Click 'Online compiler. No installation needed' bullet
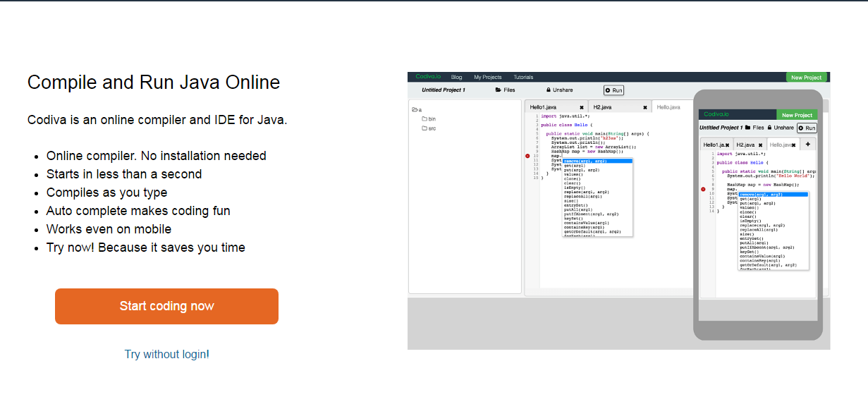 (x=157, y=156)
